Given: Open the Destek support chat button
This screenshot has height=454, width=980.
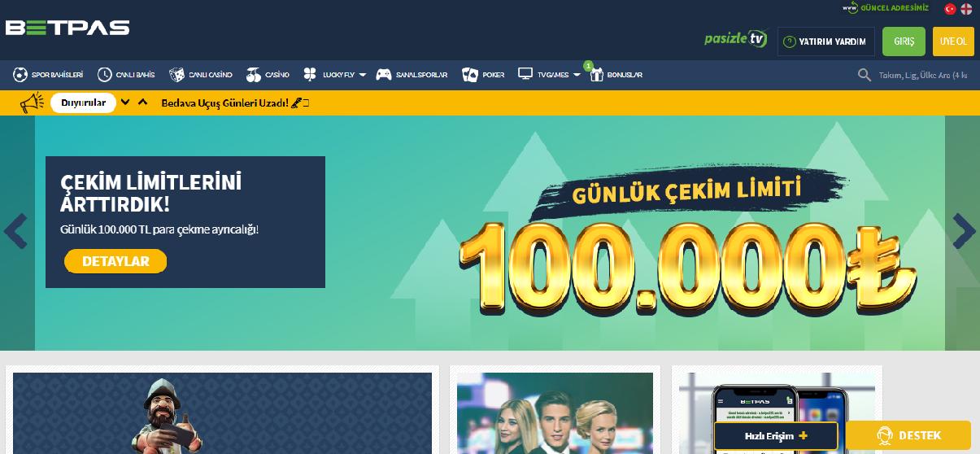Looking at the screenshot, I should (x=908, y=435).
